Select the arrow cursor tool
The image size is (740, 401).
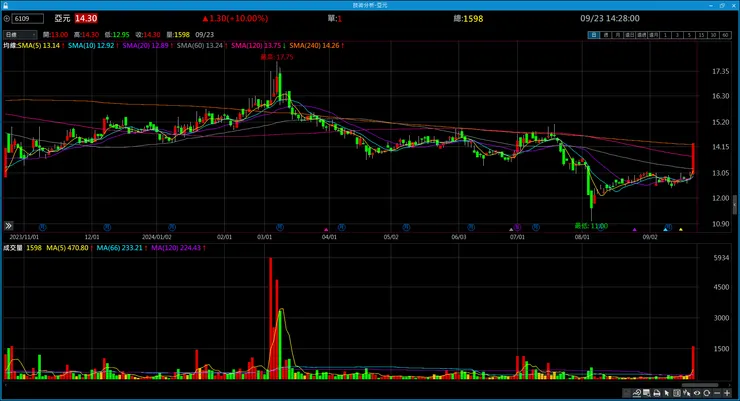(x=667, y=393)
